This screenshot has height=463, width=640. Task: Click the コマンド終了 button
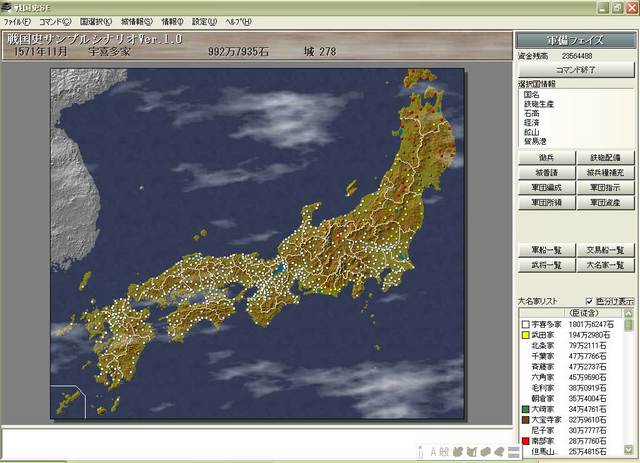tap(576, 70)
